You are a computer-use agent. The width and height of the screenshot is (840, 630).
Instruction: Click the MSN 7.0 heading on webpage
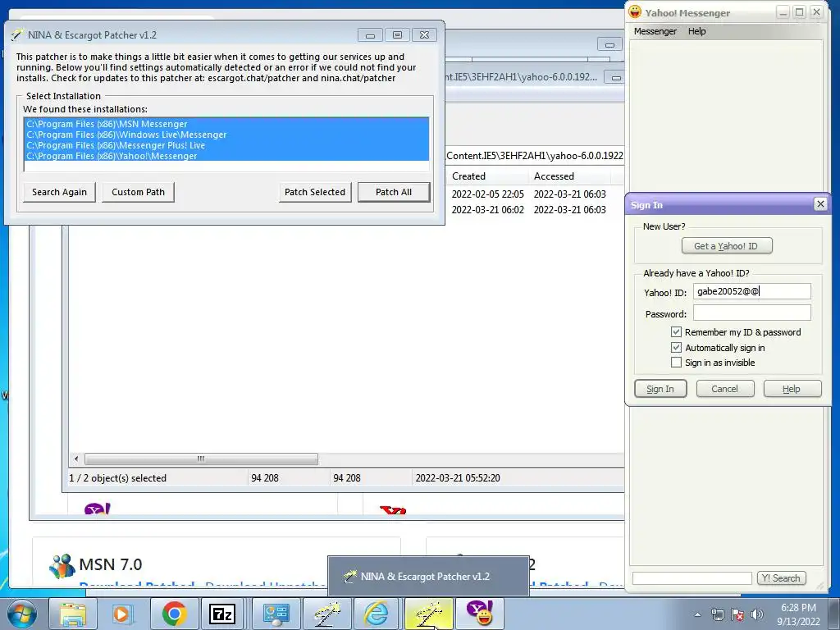click(x=111, y=564)
